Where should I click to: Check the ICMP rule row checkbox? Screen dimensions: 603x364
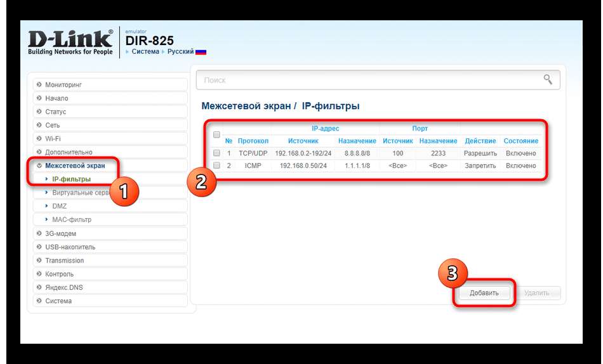point(216,166)
